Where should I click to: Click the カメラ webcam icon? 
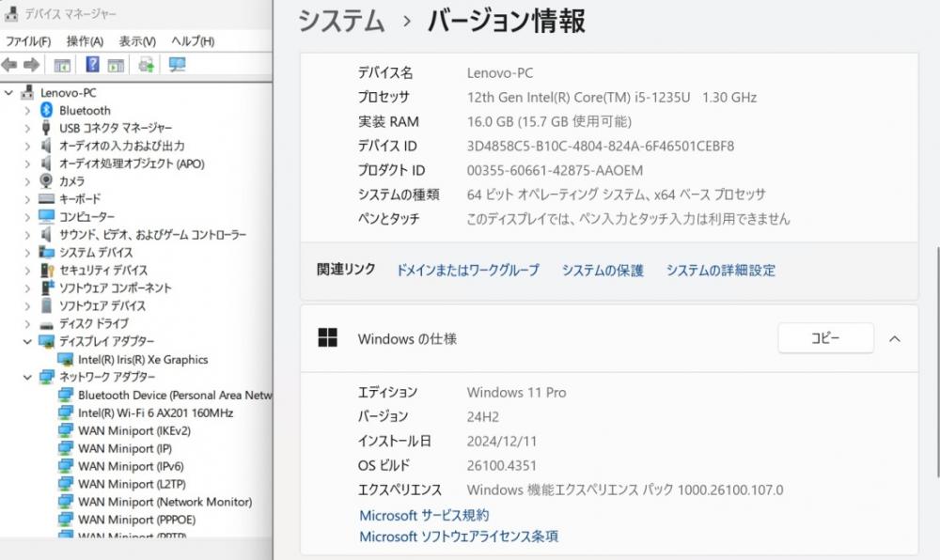(x=46, y=181)
